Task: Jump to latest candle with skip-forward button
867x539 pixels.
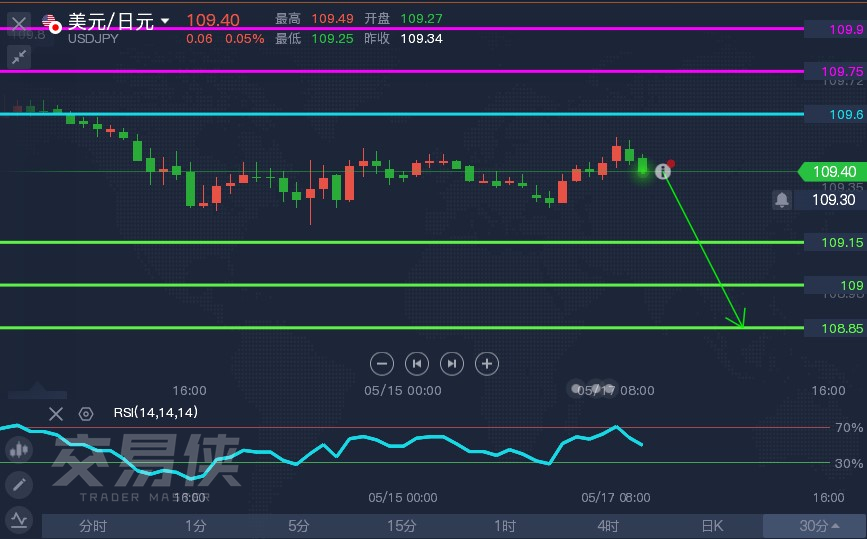Action: pyautogui.click(x=452, y=364)
